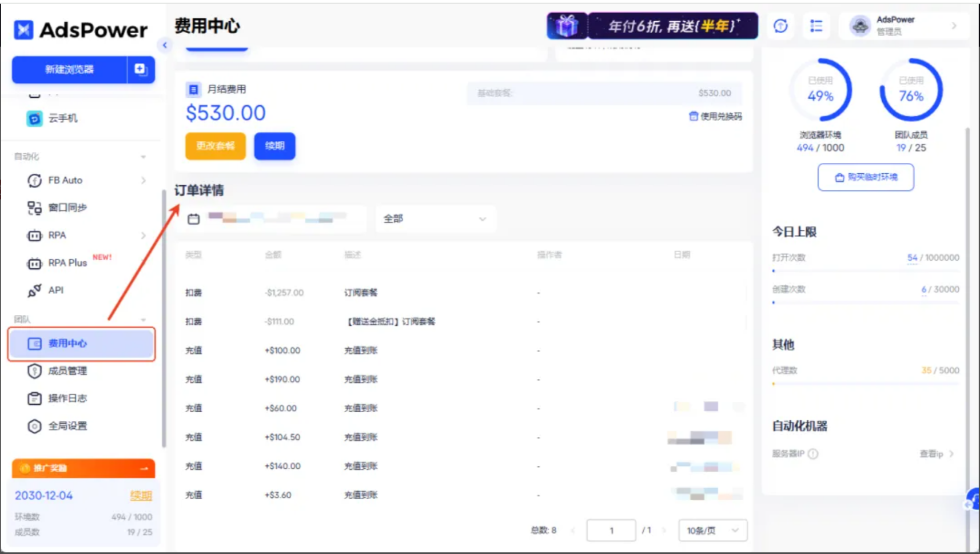Select the 云手机 sidebar icon
The width and height of the screenshot is (980, 554).
click(x=33, y=118)
